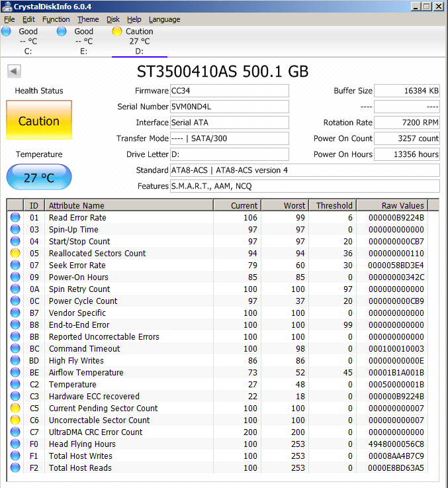Viewport: 448px width, 488px height.
Task: Click the Power On Hours 13356 field
Action: 407,154
